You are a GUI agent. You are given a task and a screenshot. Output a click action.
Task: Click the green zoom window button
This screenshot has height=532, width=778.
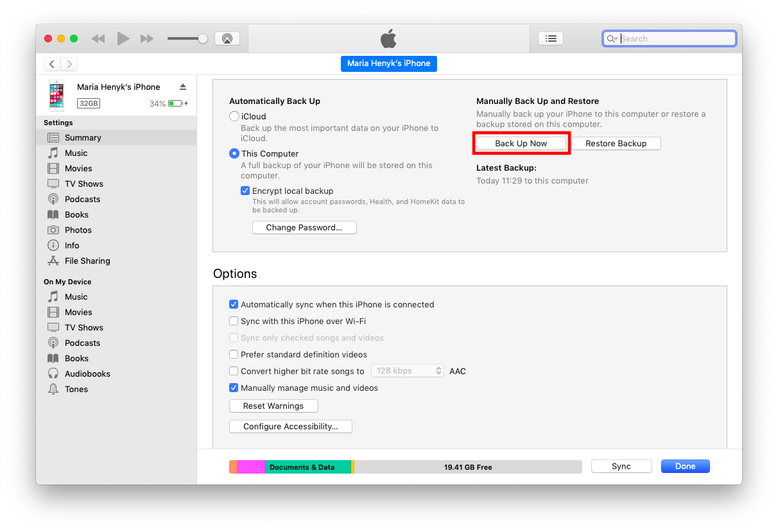[74, 39]
